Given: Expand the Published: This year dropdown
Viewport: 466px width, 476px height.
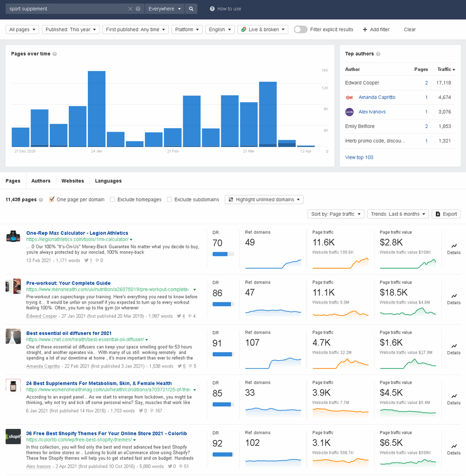Looking at the screenshot, I should pos(71,30).
